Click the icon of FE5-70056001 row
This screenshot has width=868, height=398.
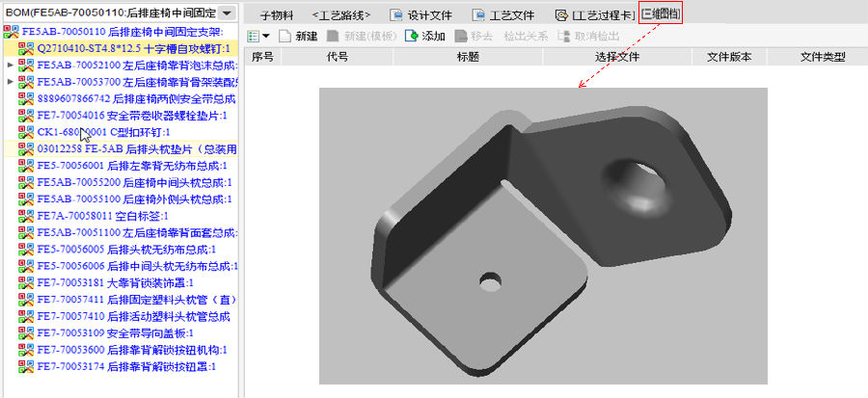pos(26,166)
